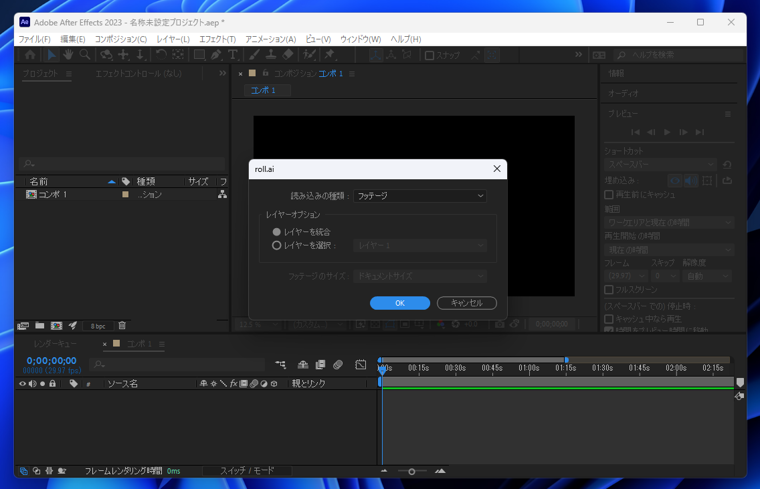This screenshot has height=489, width=760.
Task: Close the roll.ai dialog
Action: point(497,169)
